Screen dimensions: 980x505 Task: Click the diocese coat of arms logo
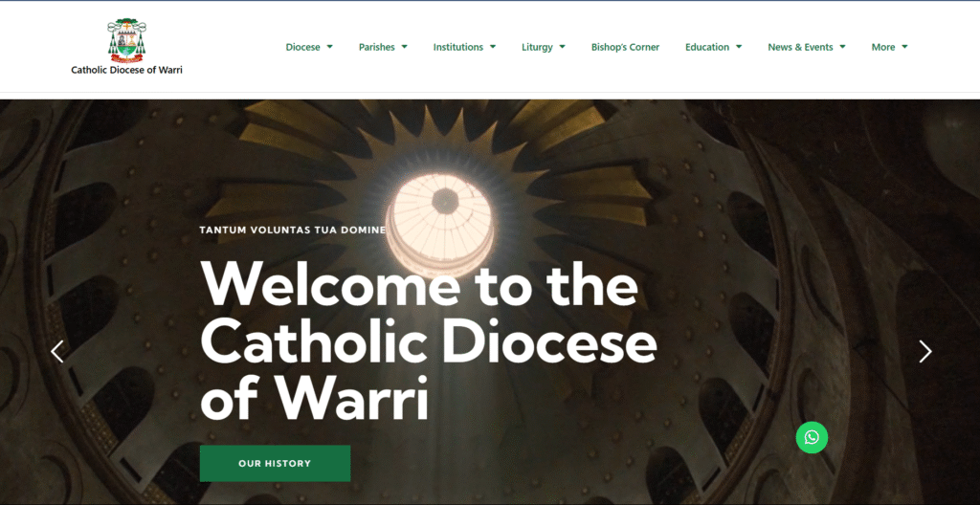point(127,40)
